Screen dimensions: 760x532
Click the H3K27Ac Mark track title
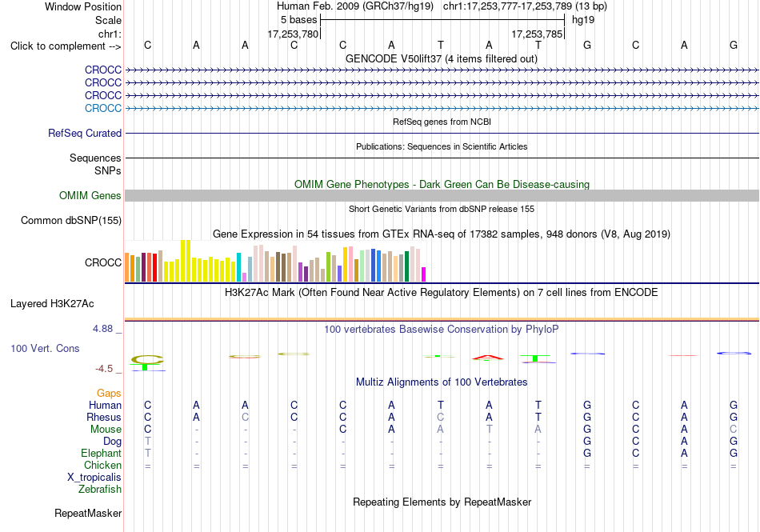[442, 293]
